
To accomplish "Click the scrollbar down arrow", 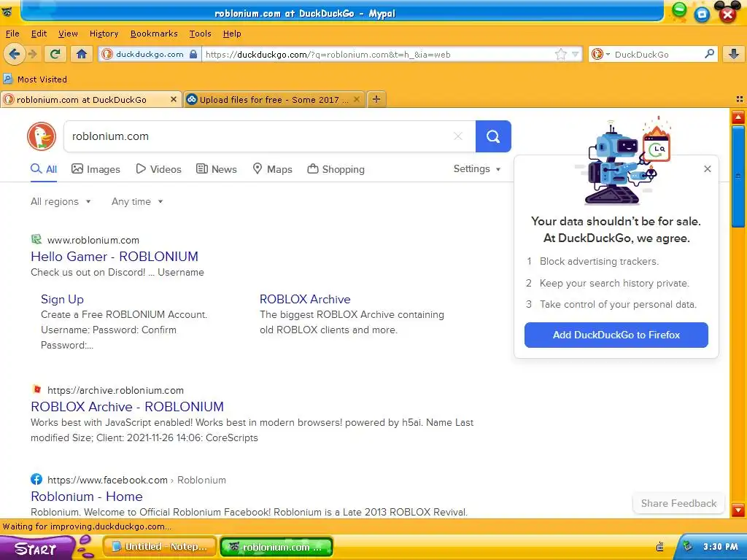I will coord(738,510).
